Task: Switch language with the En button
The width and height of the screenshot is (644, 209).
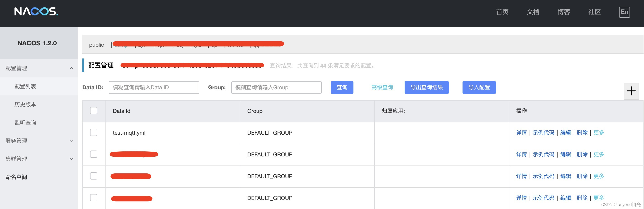Action: pyautogui.click(x=624, y=12)
